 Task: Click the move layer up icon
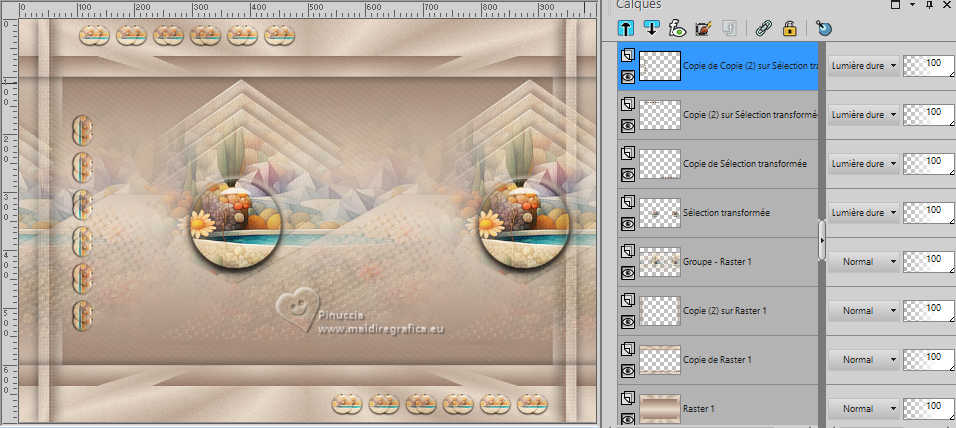tap(625, 27)
